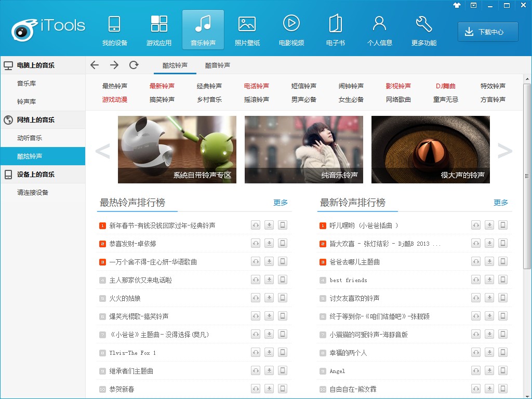Open 我的设备 (My Device) in top toolbar
The width and height of the screenshot is (532, 399).
click(x=114, y=30)
